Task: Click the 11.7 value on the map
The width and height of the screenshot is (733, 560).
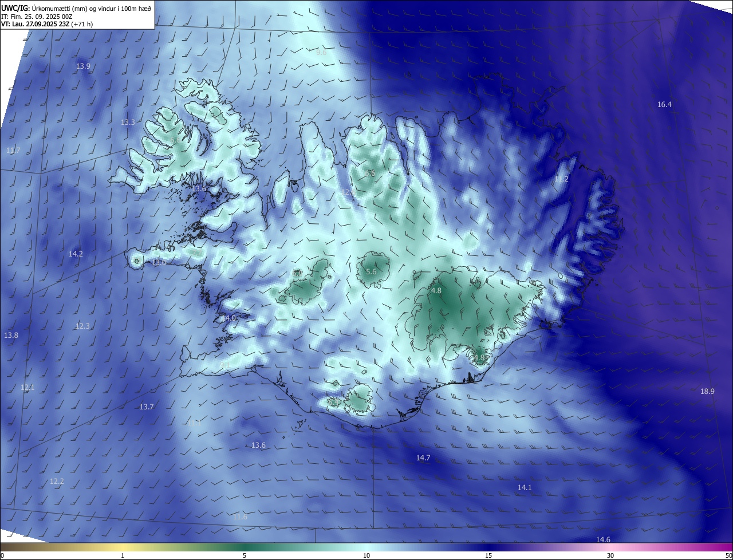Action: pyautogui.click(x=13, y=151)
